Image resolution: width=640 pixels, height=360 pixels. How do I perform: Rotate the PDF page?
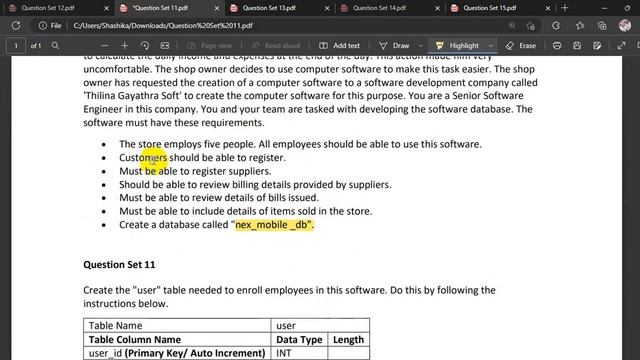click(144, 46)
